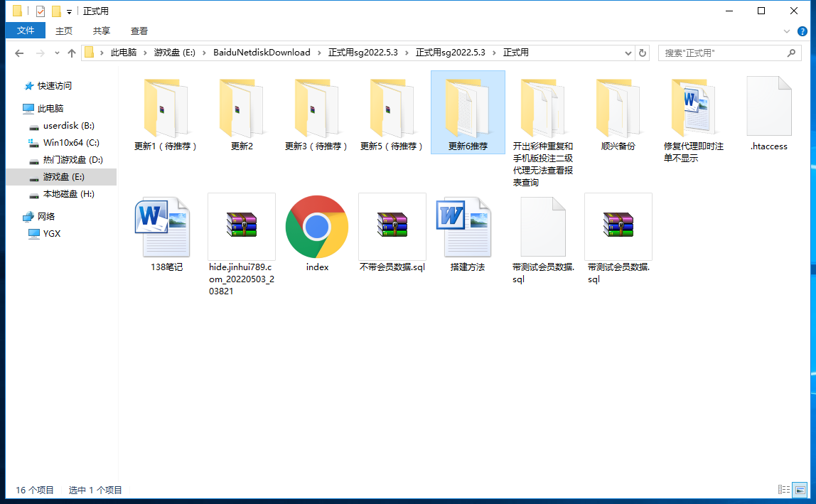This screenshot has width=816, height=504.
Task: Navigate to the first 正式用sg2022.5.3 breadcrumb
Action: pyautogui.click(x=363, y=53)
